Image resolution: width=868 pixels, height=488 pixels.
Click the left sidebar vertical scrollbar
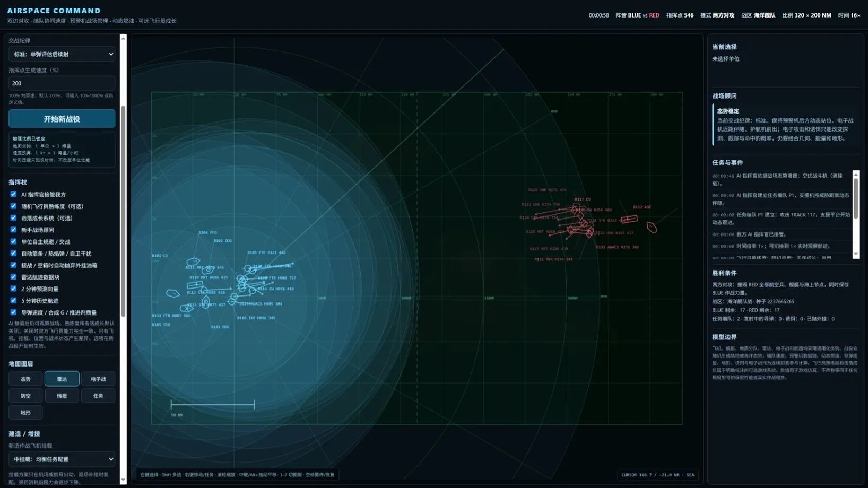123,211
